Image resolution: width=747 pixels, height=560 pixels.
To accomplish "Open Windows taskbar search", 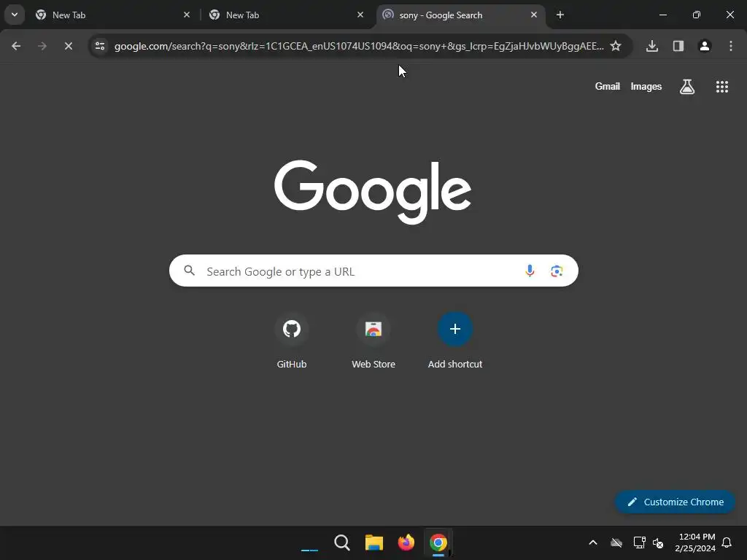I will [342, 542].
